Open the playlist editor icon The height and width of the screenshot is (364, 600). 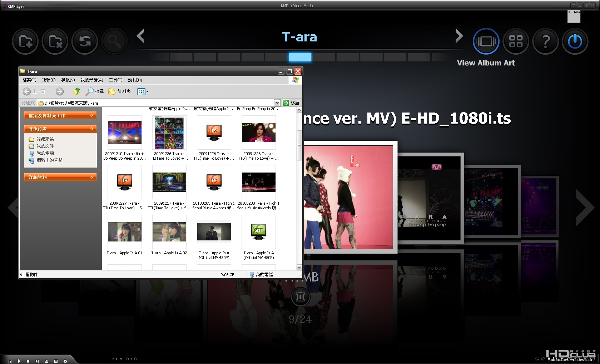56,361
